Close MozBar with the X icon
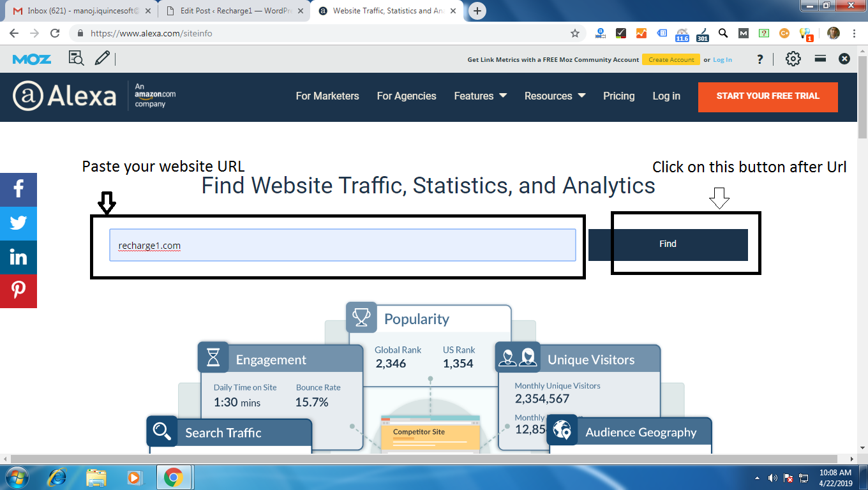Screen dimensions: 868x490 pos(844,59)
